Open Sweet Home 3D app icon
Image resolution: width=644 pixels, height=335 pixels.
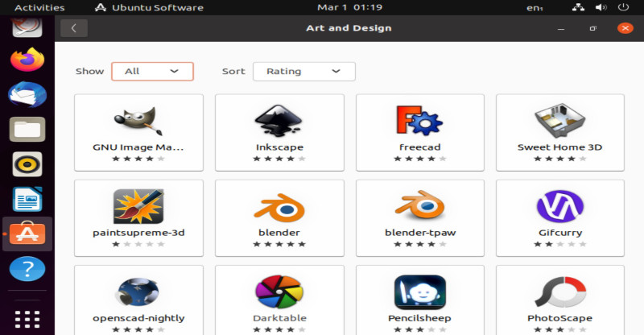tap(559, 121)
